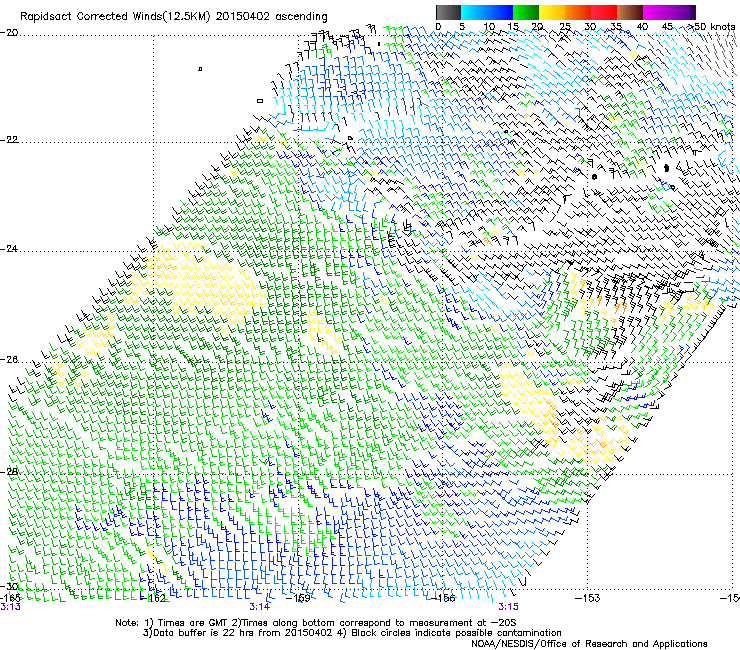Click the green 15-20 knots legend segment
The height and width of the screenshot is (650, 740).
pos(526,12)
